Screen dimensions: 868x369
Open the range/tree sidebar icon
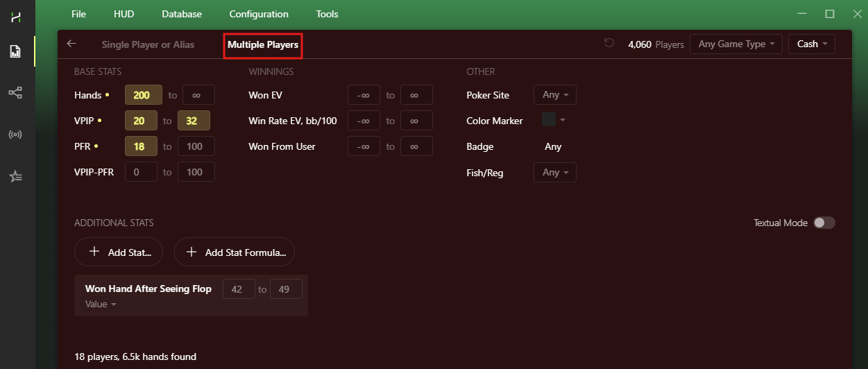click(15, 93)
